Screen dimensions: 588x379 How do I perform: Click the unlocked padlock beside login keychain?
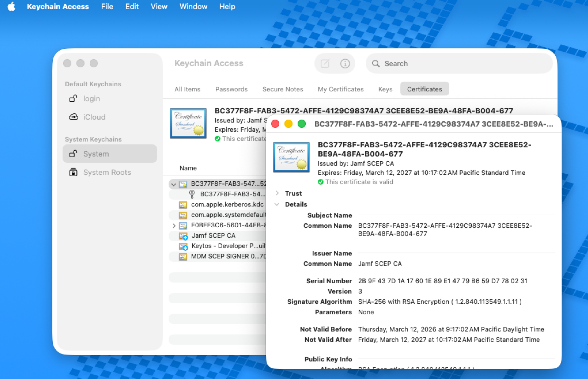73,98
